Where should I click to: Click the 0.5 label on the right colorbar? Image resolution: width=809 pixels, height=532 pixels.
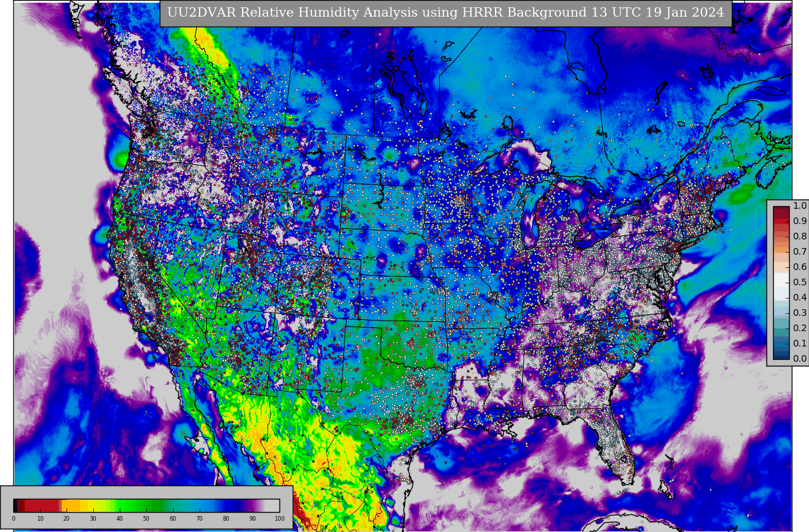[800, 282]
